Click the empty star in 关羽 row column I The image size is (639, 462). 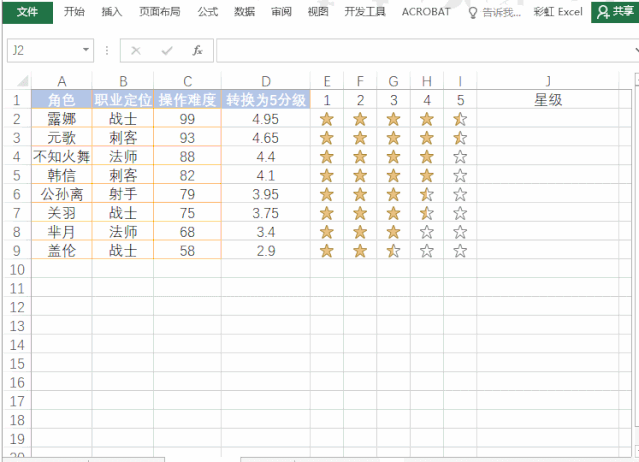coord(460,213)
